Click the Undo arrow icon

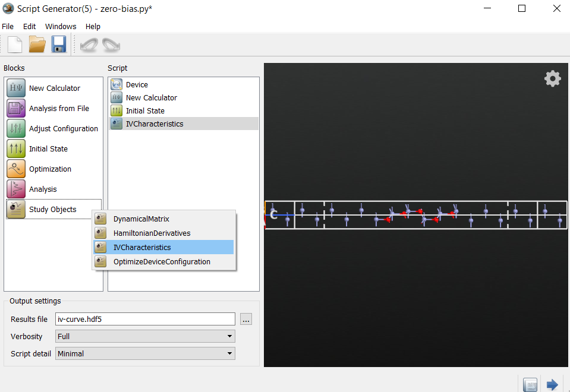point(89,45)
